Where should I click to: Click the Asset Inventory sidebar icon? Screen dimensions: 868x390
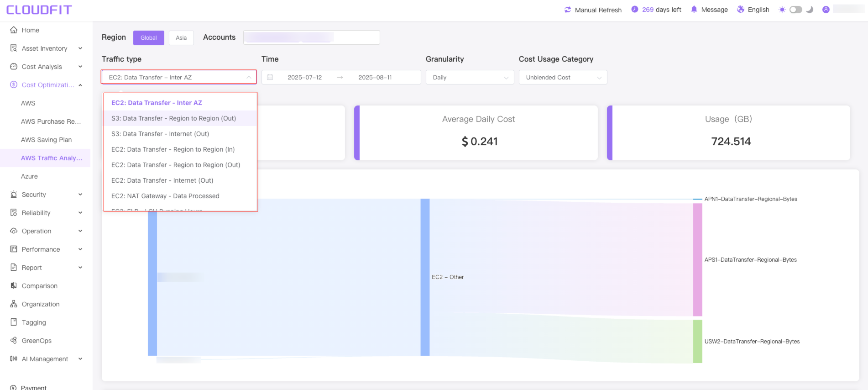(x=14, y=48)
